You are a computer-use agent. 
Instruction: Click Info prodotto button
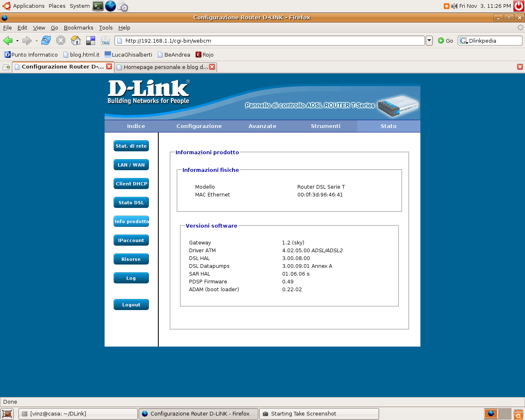point(131,221)
